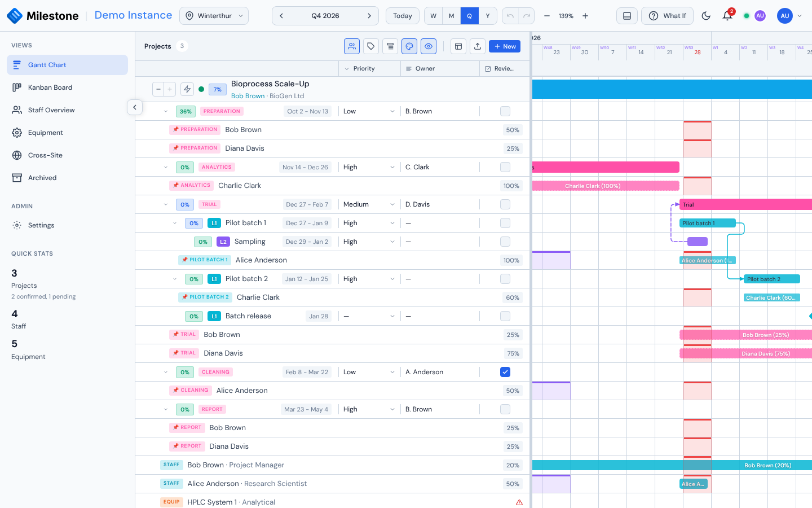Open the Winterthur site dropdown
Screen dimensions: 812x508
tap(214, 16)
